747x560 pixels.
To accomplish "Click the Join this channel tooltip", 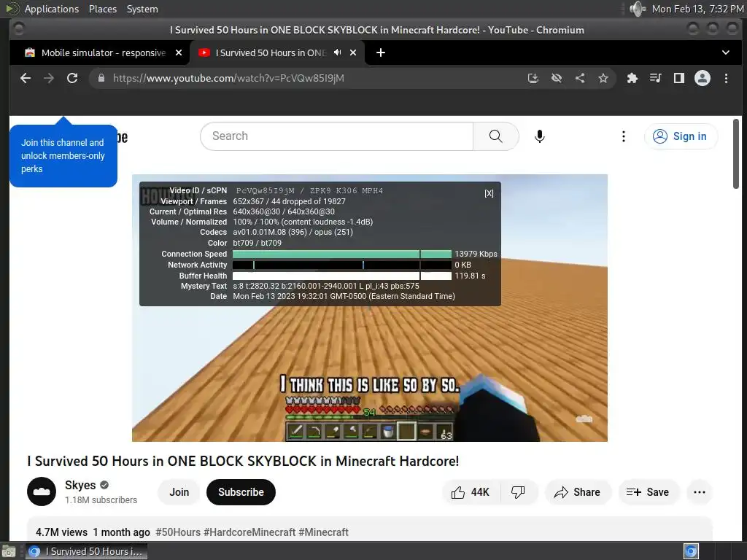I will (x=63, y=155).
